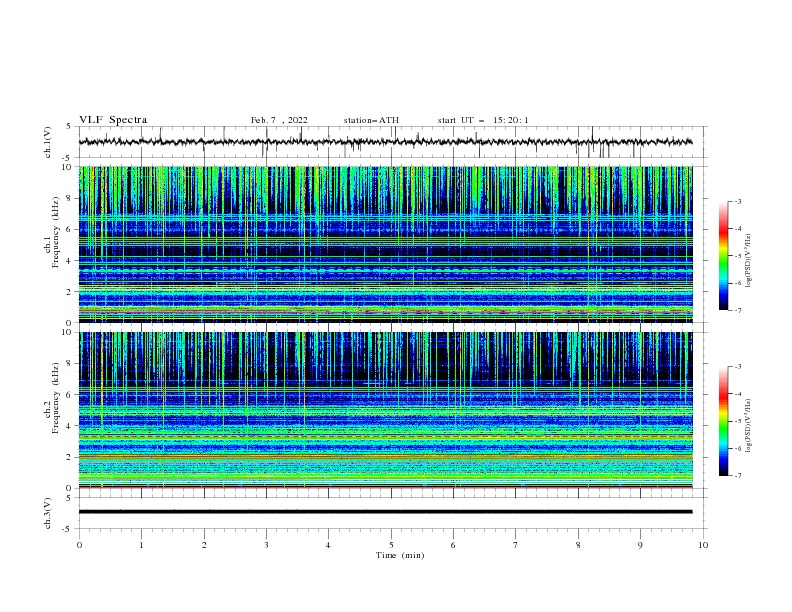Click the ch.2 color scale bar
Screen dimensions: 792x612
point(723,421)
